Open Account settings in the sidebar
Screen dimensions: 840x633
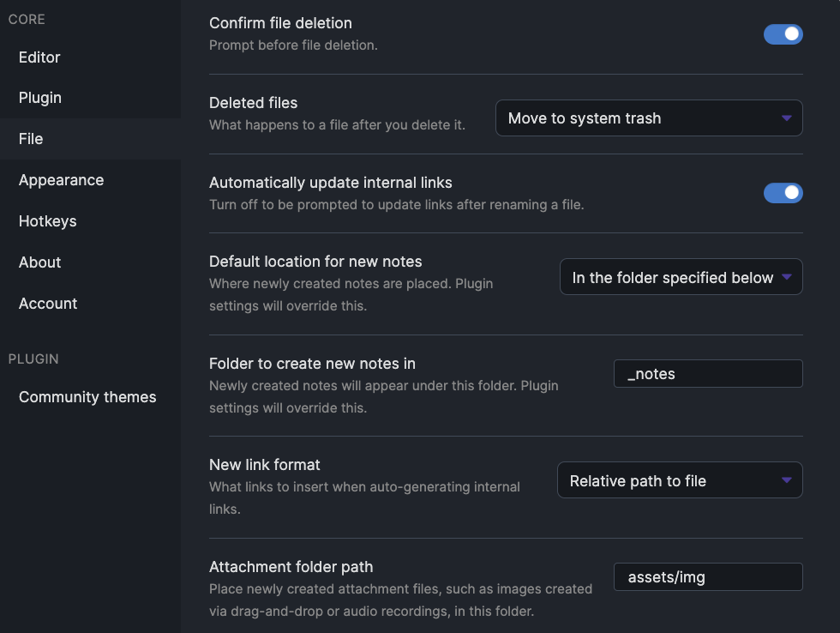coord(48,304)
